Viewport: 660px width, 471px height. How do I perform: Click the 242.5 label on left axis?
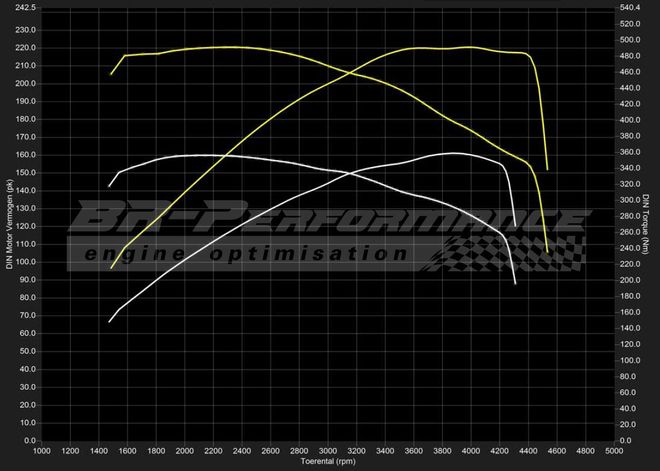[x=22, y=8]
